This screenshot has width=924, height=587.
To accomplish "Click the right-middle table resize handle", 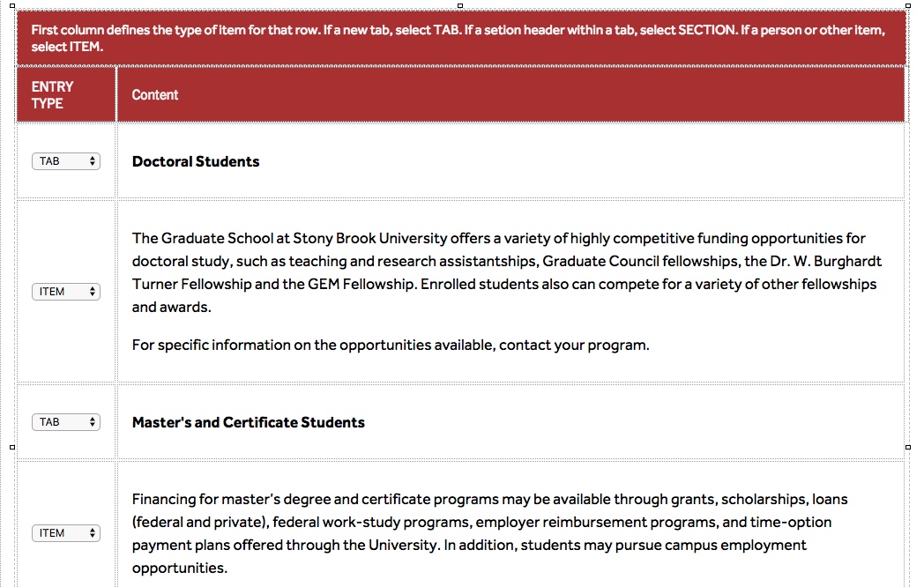I will pos(908,447).
